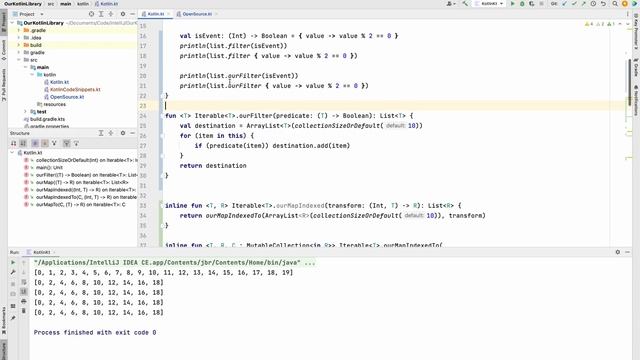Image resolution: width=640 pixels, height=360 pixels.
Task: Collapse all in the Project panel toolbar
Action: pyautogui.click(x=111, y=14)
